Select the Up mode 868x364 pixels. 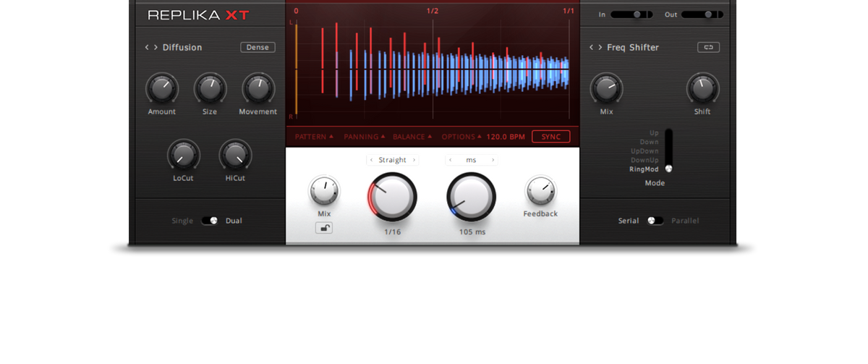click(654, 133)
